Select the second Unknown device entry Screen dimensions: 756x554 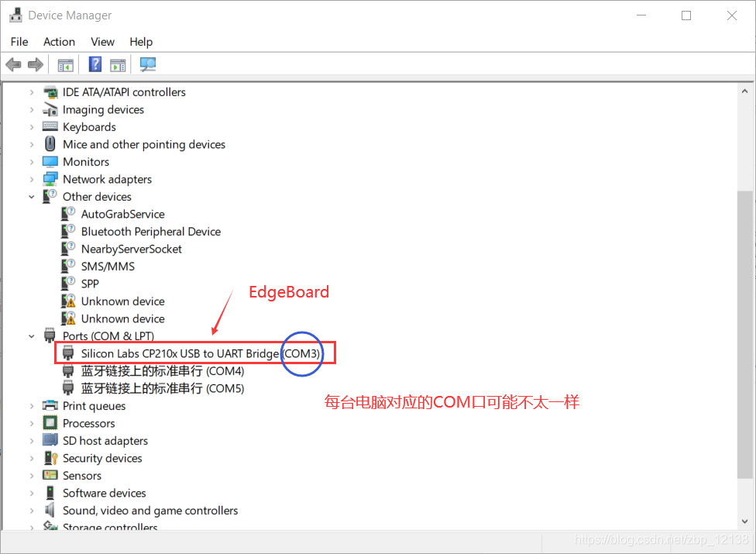(123, 318)
